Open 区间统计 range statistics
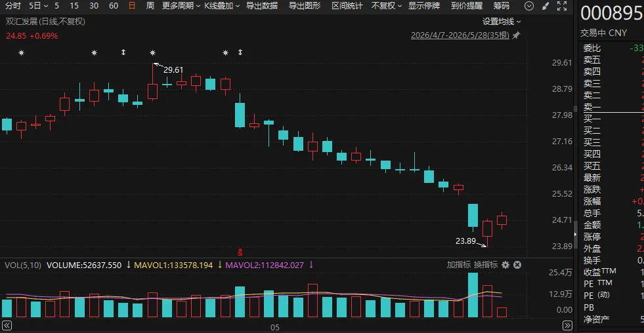This screenshot has height=333, width=644. point(347,6)
